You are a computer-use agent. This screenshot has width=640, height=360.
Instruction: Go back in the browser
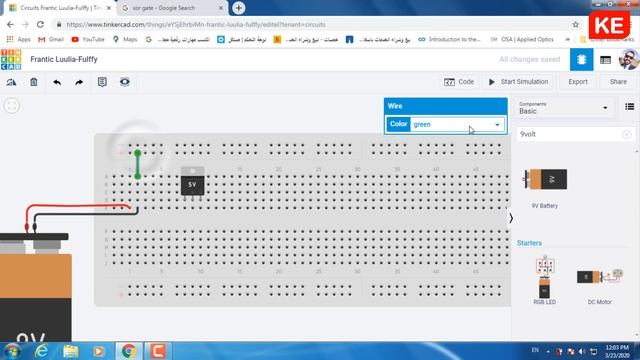click(x=10, y=25)
